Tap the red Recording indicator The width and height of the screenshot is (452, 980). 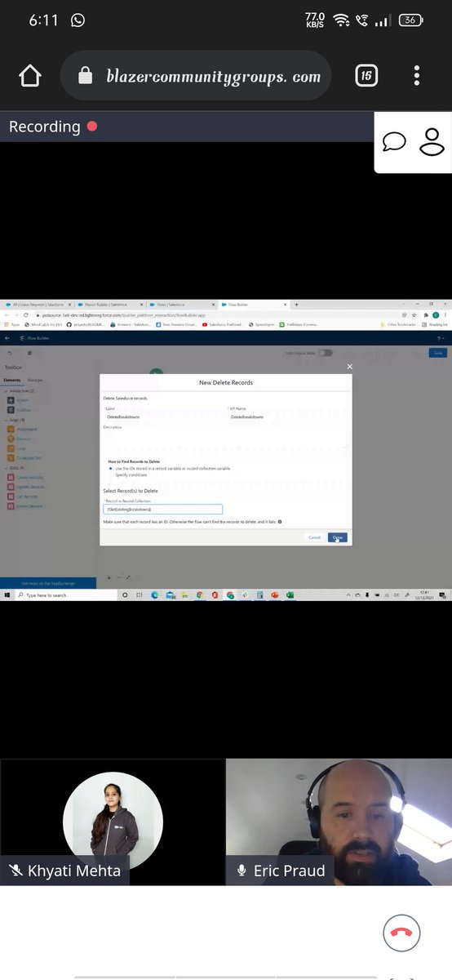click(92, 127)
